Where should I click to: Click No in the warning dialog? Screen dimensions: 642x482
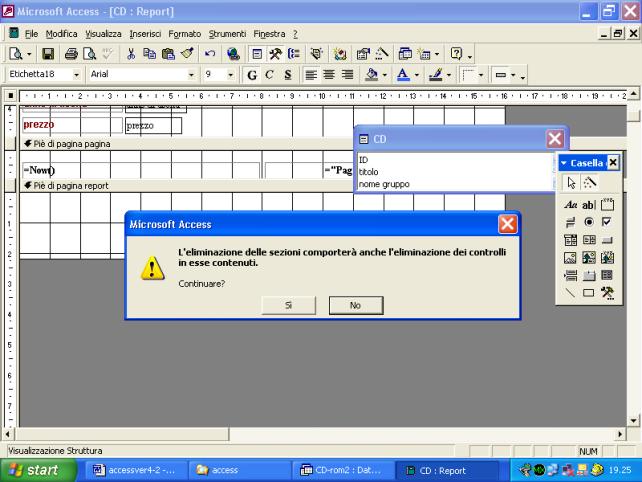pos(356,305)
